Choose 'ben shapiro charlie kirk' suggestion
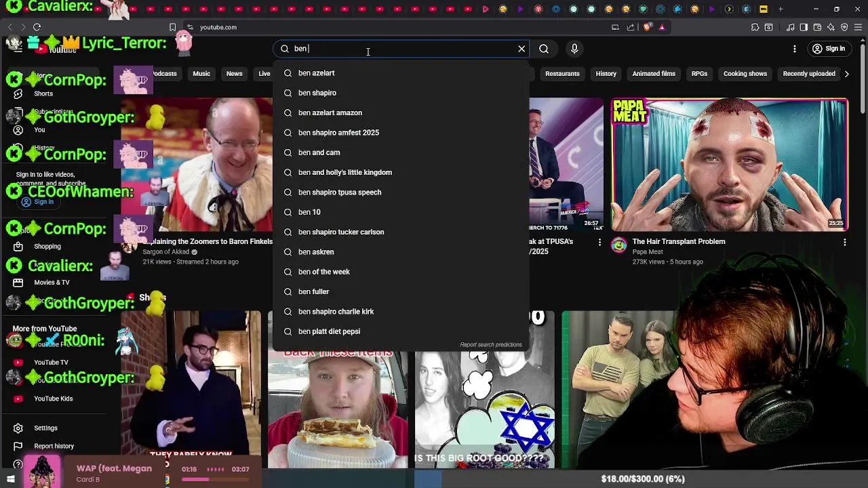Image resolution: width=868 pixels, height=488 pixels. [401, 312]
